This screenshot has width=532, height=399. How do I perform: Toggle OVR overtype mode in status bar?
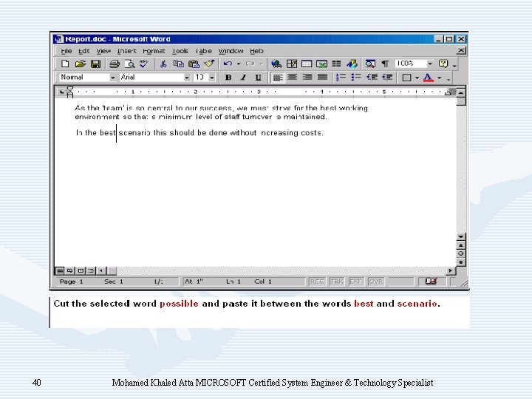(x=375, y=282)
